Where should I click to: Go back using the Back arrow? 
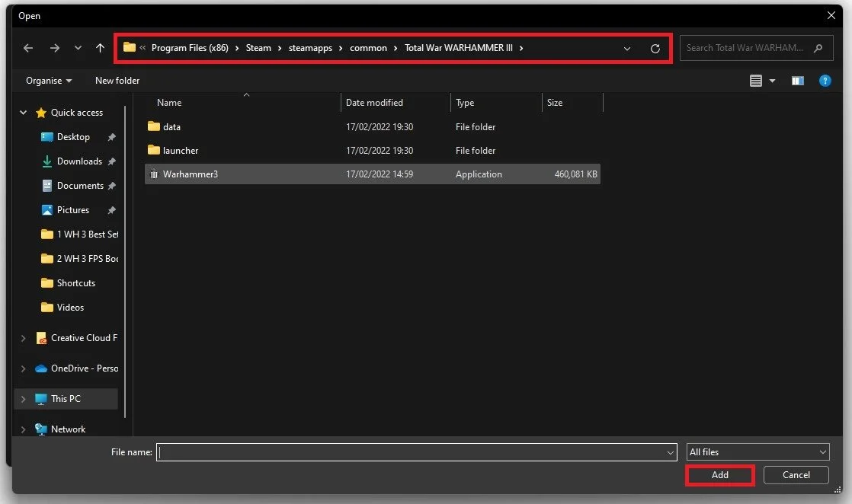pos(28,48)
